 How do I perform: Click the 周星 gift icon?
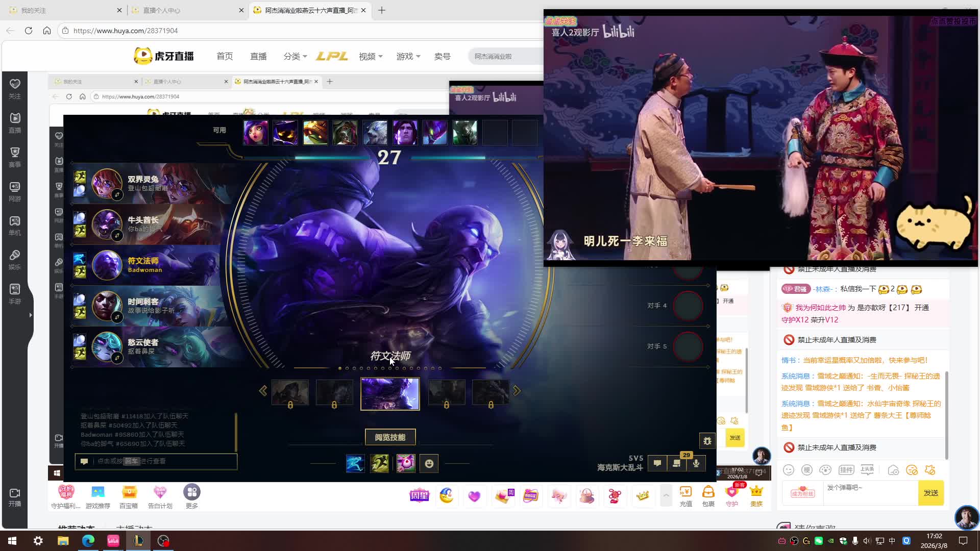coord(419,495)
